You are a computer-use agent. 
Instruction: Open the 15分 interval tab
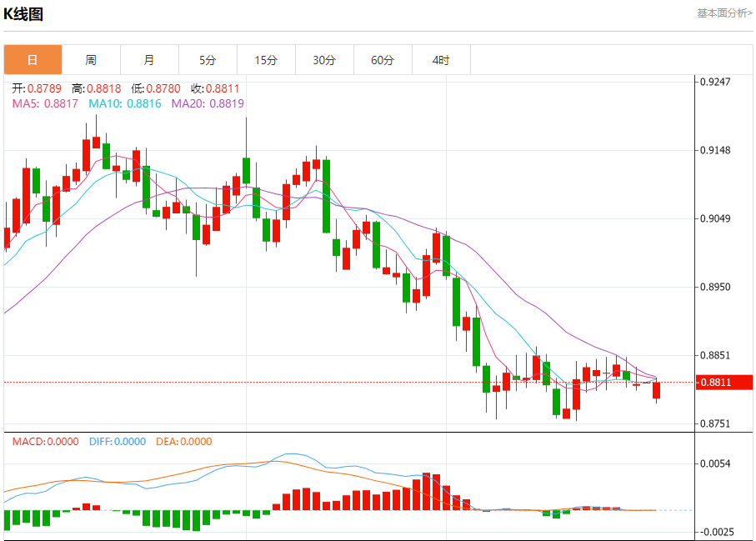(266, 60)
